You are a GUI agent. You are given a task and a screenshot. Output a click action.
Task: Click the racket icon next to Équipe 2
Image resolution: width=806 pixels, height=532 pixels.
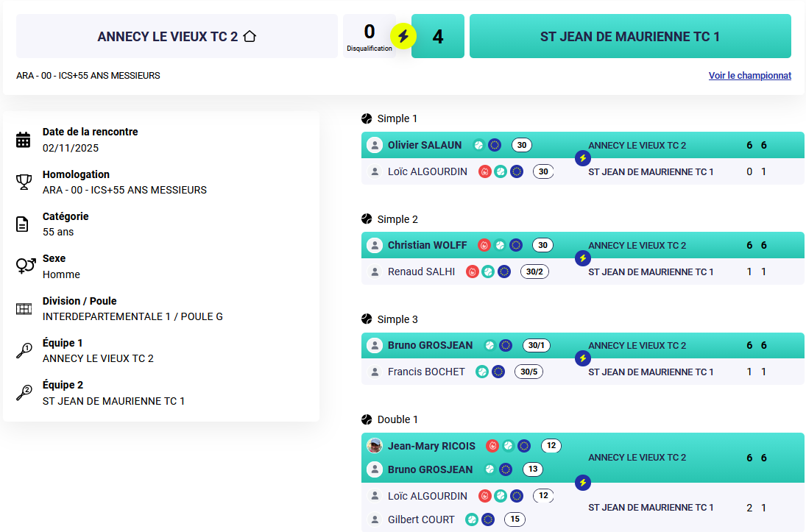pyautogui.click(x=24, y=392)
